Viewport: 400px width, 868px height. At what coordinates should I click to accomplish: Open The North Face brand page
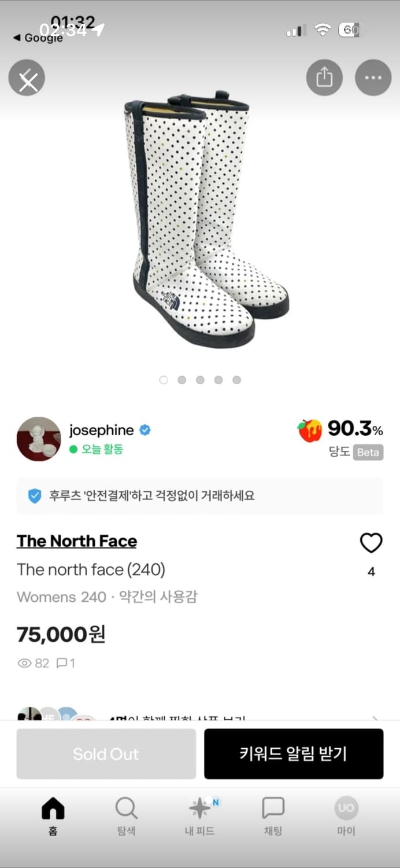76,540
